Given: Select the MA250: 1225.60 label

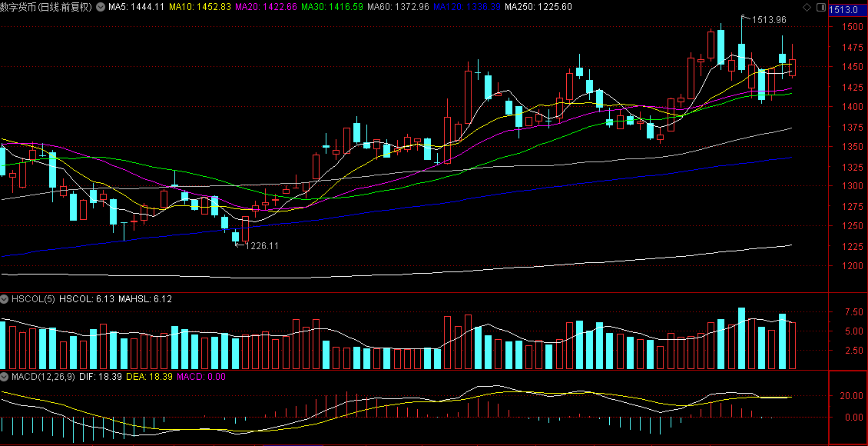Looking at the screenshot, I should pos(538,7).
